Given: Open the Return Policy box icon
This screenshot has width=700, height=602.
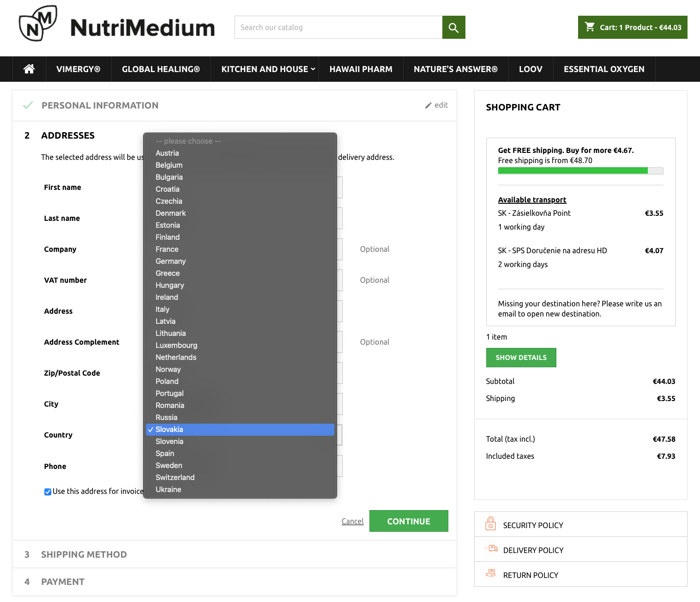Looking at the screenshot, I should [490, 574].
